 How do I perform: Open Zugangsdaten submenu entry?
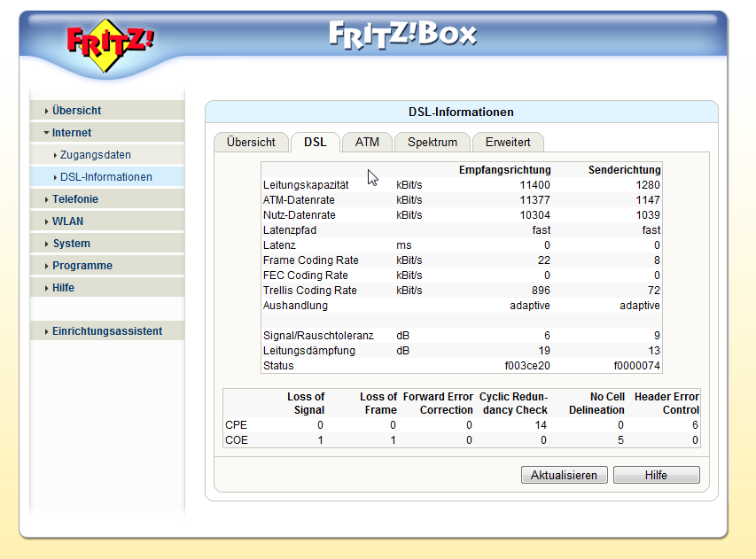(107, 155)
